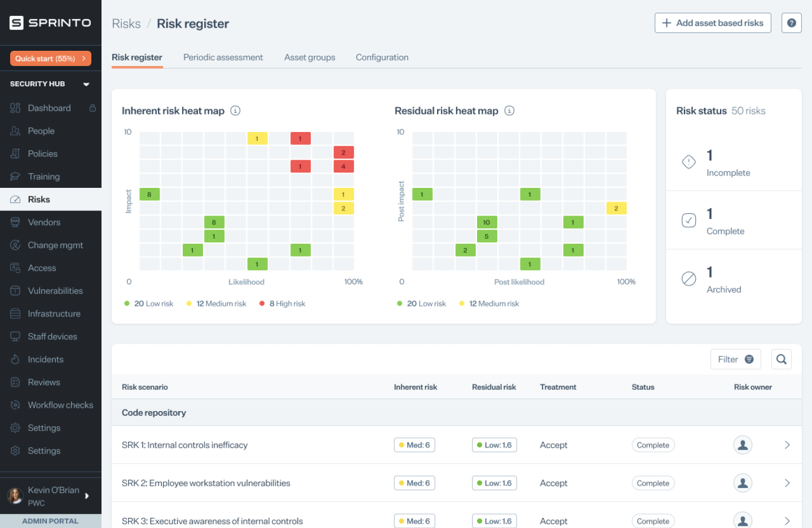Click green residual heat map cell 10
This screenshot has width=812, height=528.
pyautogui.click(x=487, y=222)
